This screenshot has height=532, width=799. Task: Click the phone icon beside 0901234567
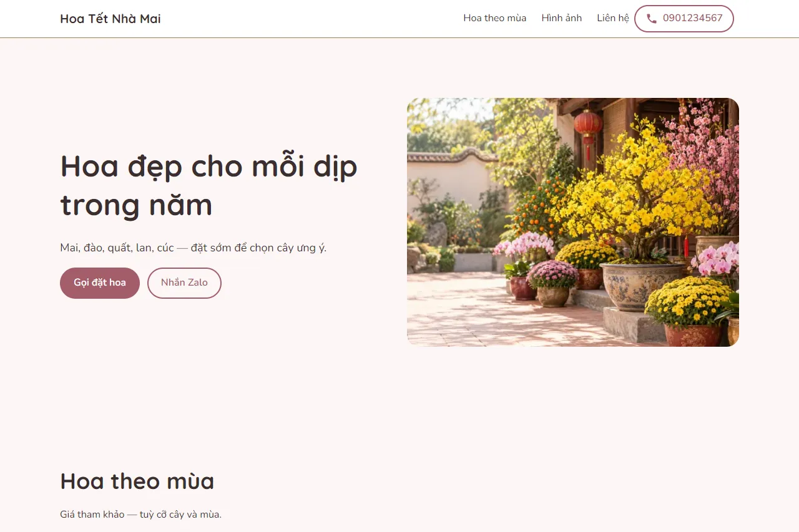(652, 19)
